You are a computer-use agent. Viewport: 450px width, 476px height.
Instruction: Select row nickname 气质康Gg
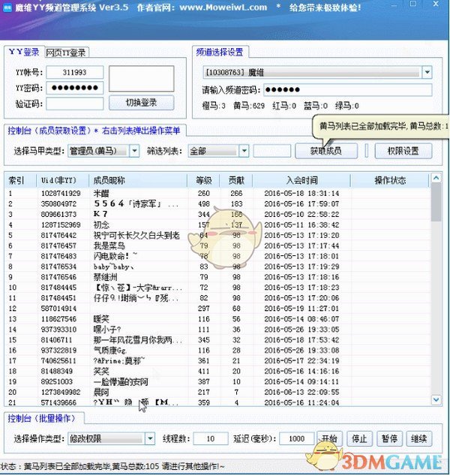click(x=217, y=351)
